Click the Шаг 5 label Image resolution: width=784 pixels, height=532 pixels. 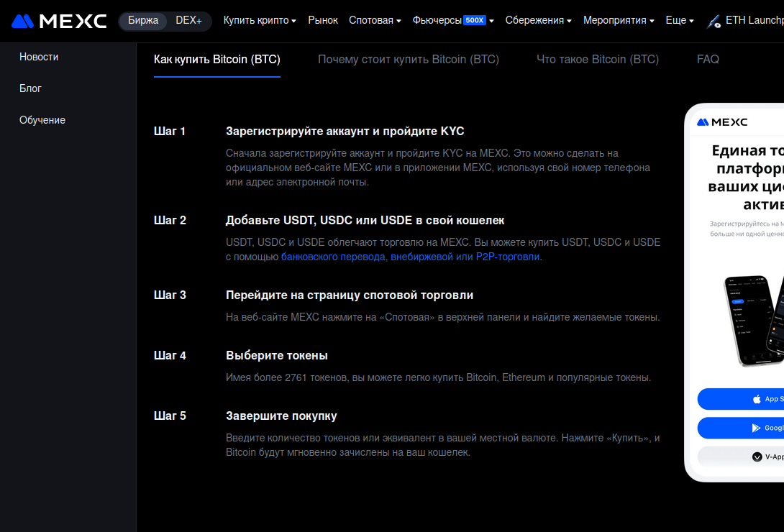pyautogui.click(x=170, y=416)
